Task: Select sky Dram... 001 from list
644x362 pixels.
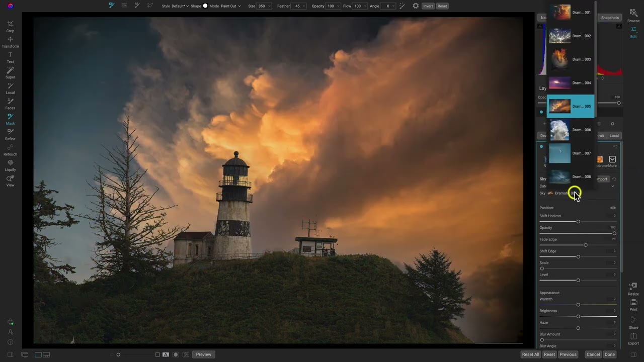Action: click(x=571, y=12)
